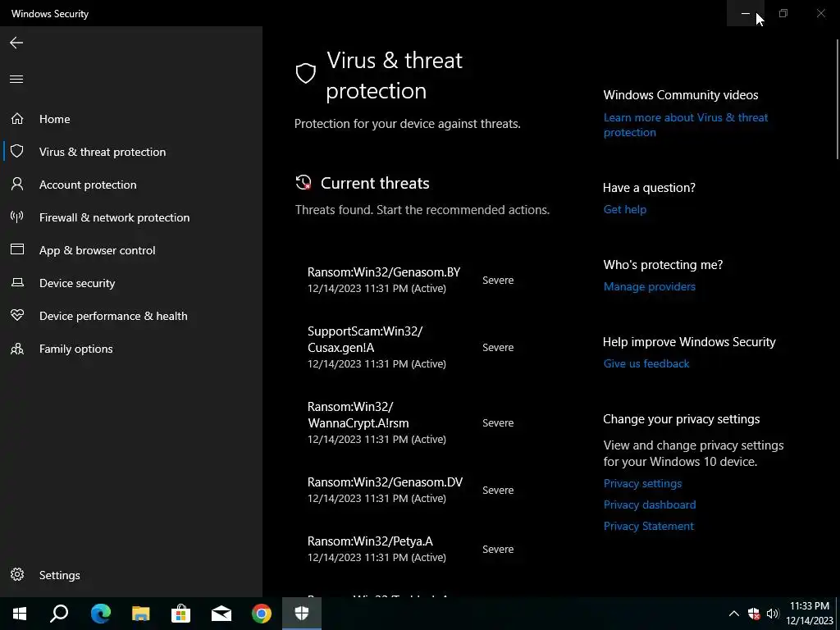Open Privacy Statement link
This screenshot has width=840, height=630.
648,526
